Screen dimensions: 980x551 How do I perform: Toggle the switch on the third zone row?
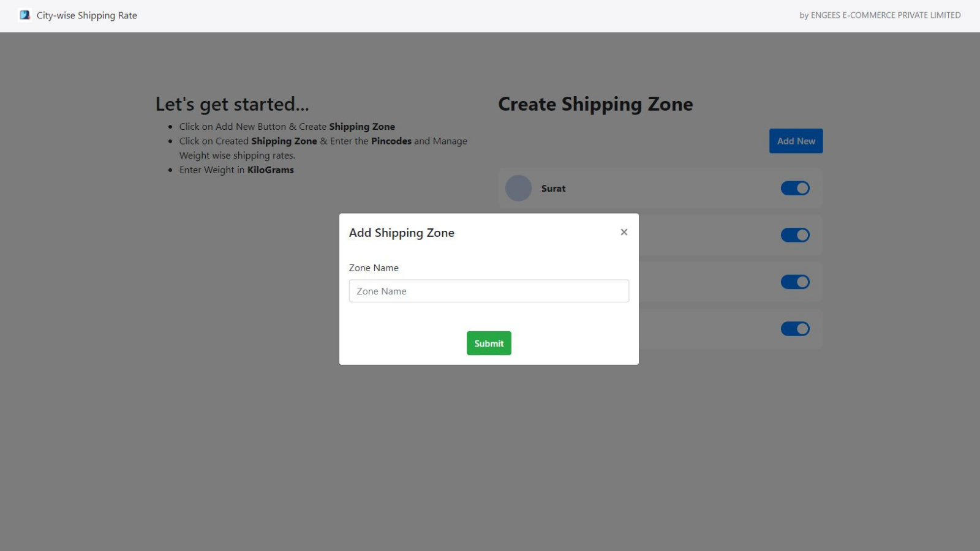794,282
